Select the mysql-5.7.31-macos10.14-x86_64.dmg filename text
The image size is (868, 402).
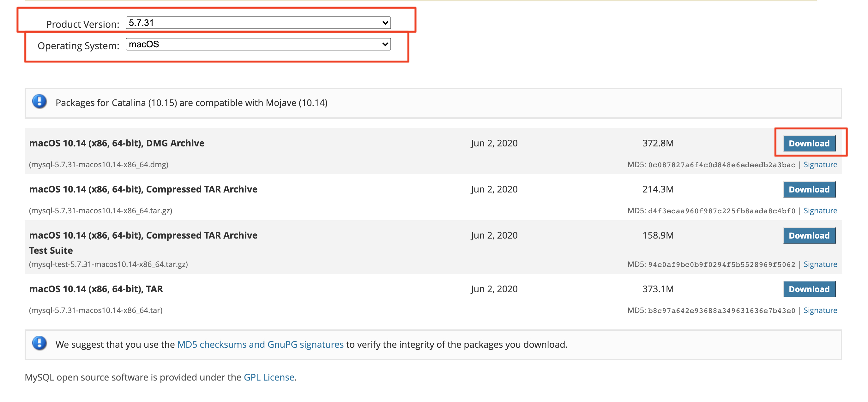pos(98,165)
